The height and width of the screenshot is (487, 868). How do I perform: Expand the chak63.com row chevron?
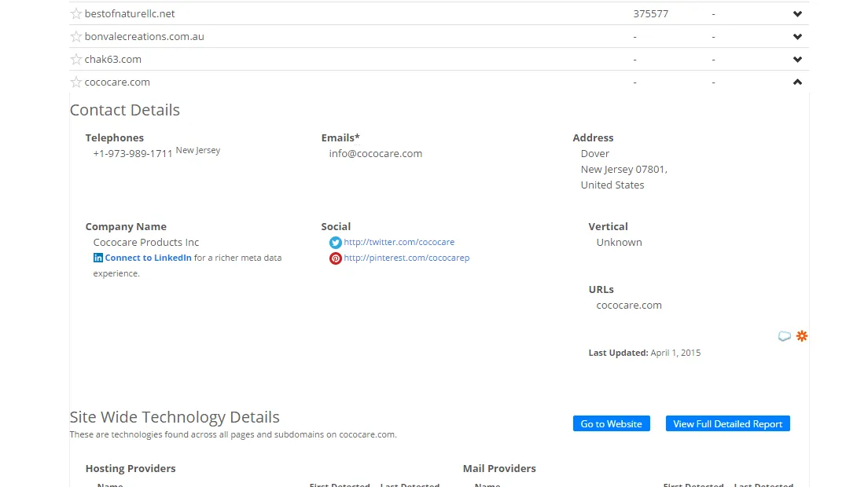coord(797,60)
